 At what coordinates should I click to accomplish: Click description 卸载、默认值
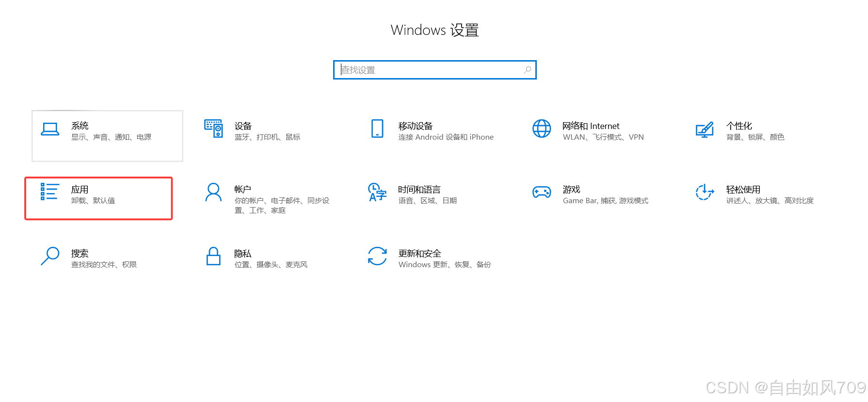(93, 201)
